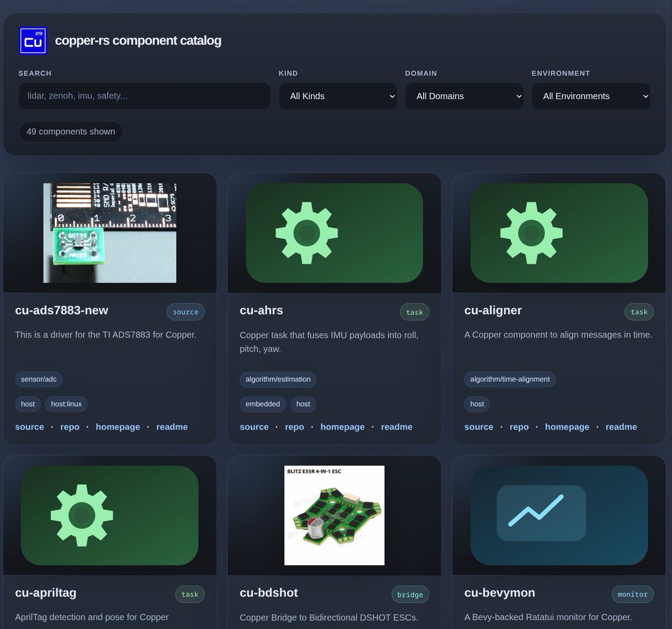Open cu-aligner repo link
Viewport: 672px width, 629px height.
click(x=519, y=427)
